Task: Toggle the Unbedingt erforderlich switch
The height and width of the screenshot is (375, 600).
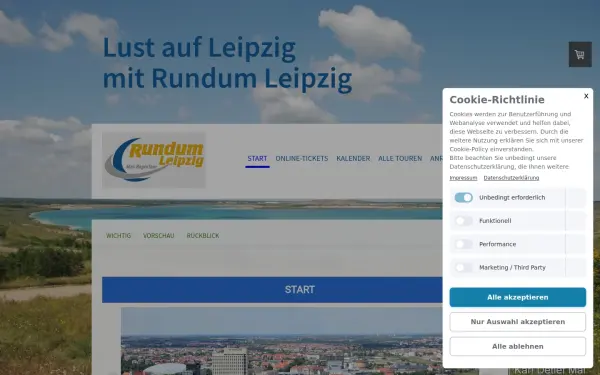Action: coord(463,197)
